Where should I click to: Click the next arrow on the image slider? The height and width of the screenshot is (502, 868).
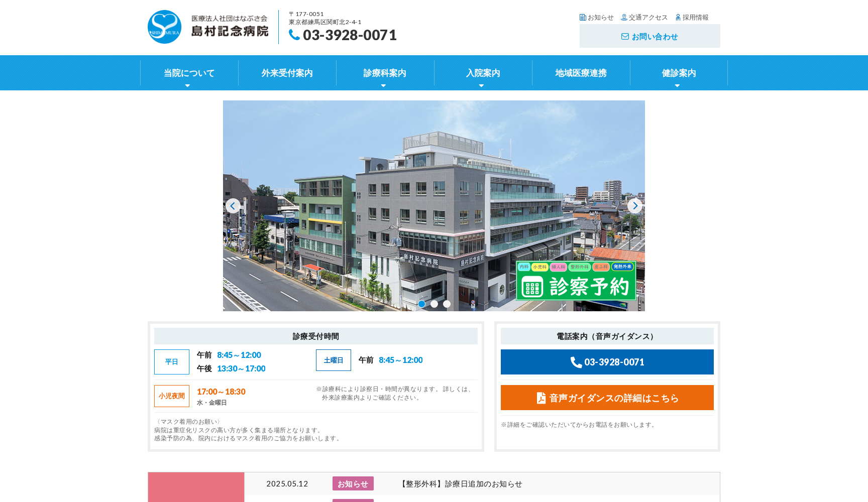tap(635, 206)
